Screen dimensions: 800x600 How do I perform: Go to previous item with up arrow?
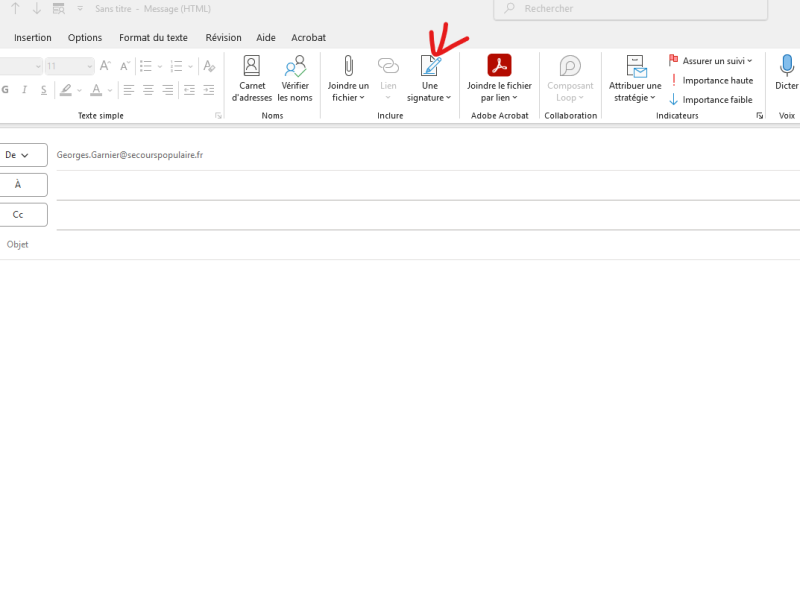15,9
